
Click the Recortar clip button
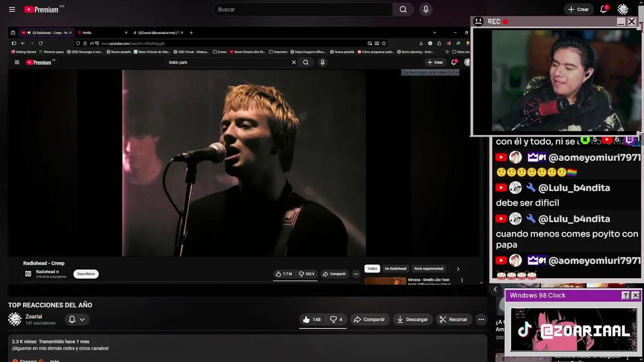click(453, 319)
